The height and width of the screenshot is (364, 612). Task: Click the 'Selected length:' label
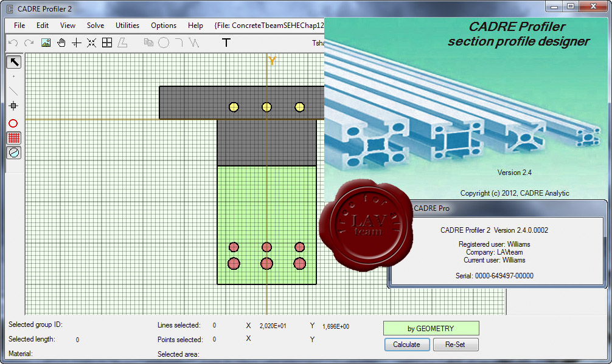point(32,339)
